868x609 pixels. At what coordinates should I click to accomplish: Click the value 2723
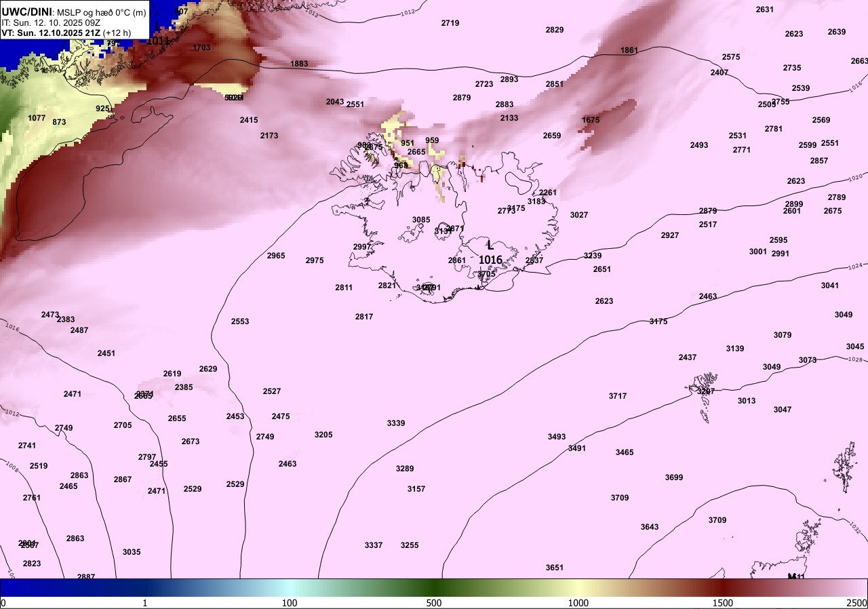click(484, 84)
